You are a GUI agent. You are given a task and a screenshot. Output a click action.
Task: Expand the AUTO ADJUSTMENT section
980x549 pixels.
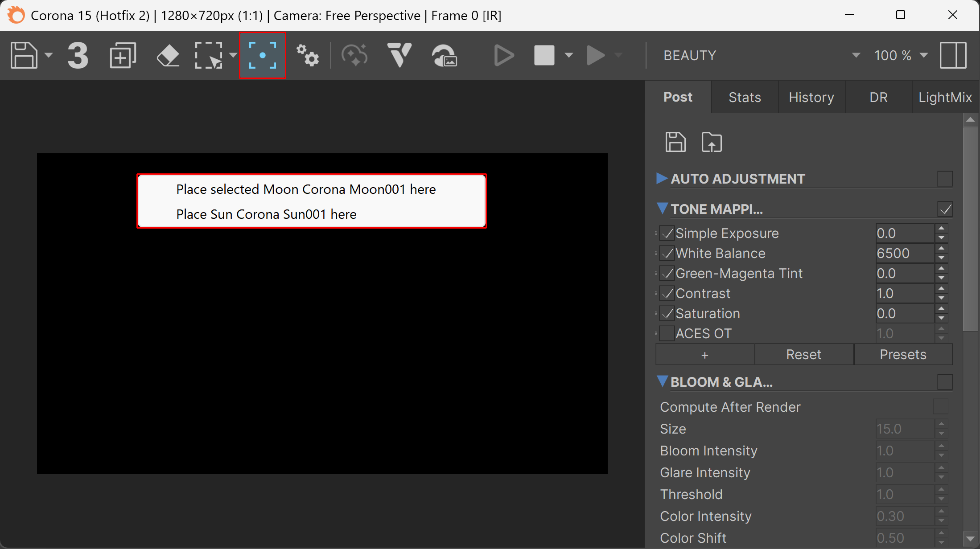point(662,178)
